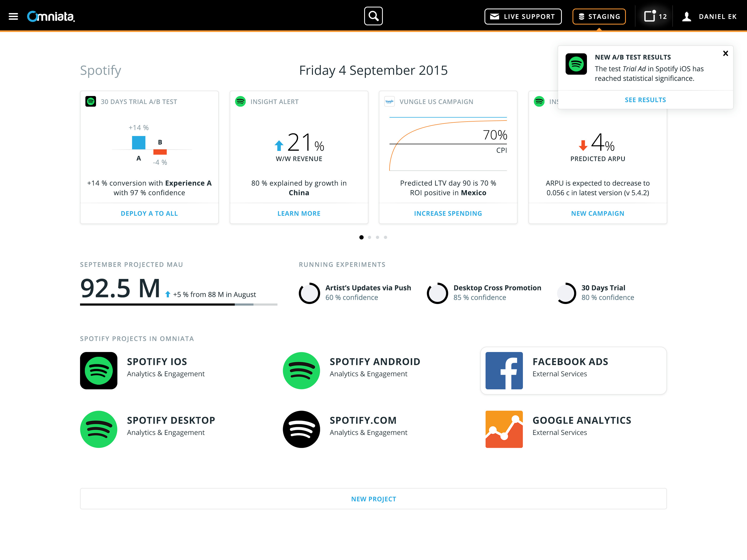Open Spotify iOS project icon
The image size is (747, 560).
pos(99,371)
